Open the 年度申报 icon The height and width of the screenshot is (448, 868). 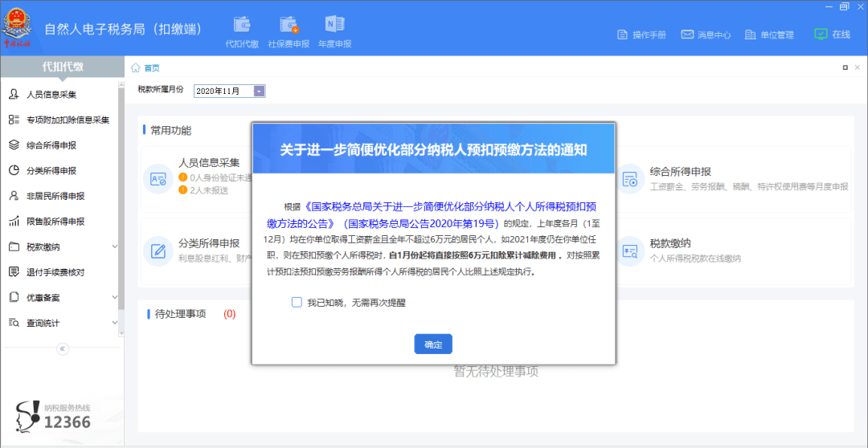tap(335, 25)
